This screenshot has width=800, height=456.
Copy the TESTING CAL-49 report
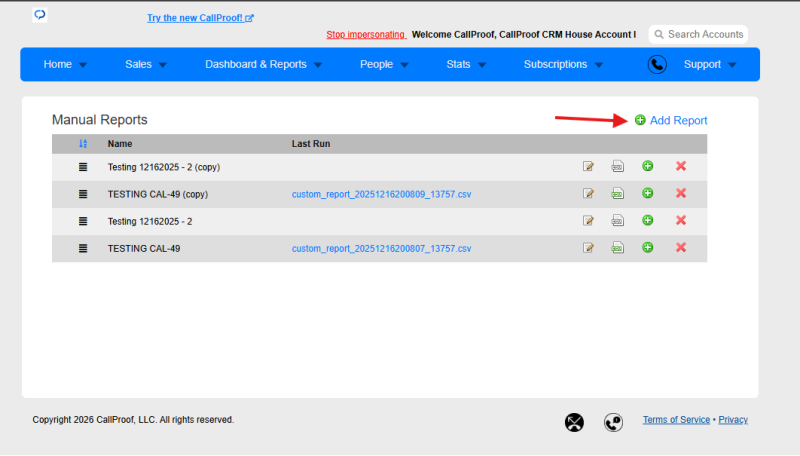(x=647, y=247)
